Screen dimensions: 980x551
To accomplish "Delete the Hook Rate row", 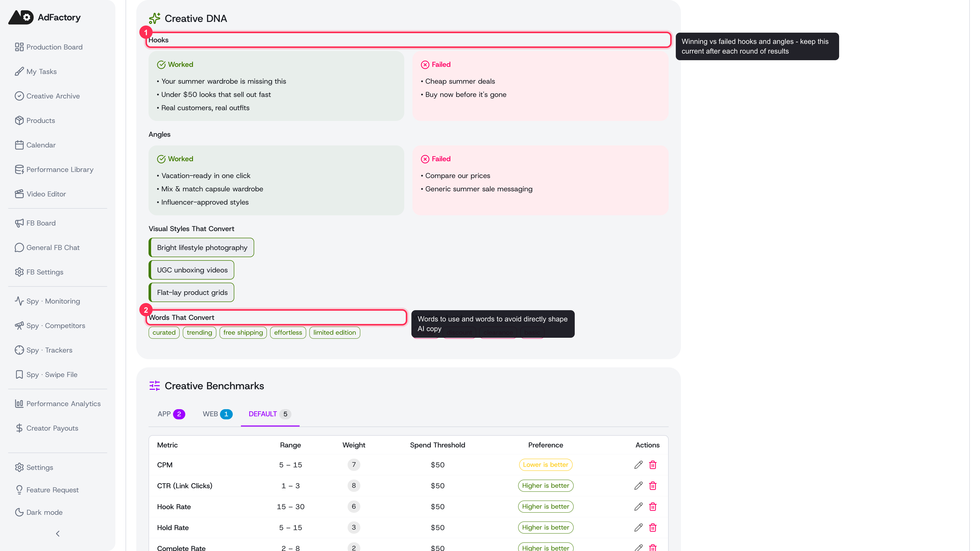I will pyautogui.click(x=653, y=507).
